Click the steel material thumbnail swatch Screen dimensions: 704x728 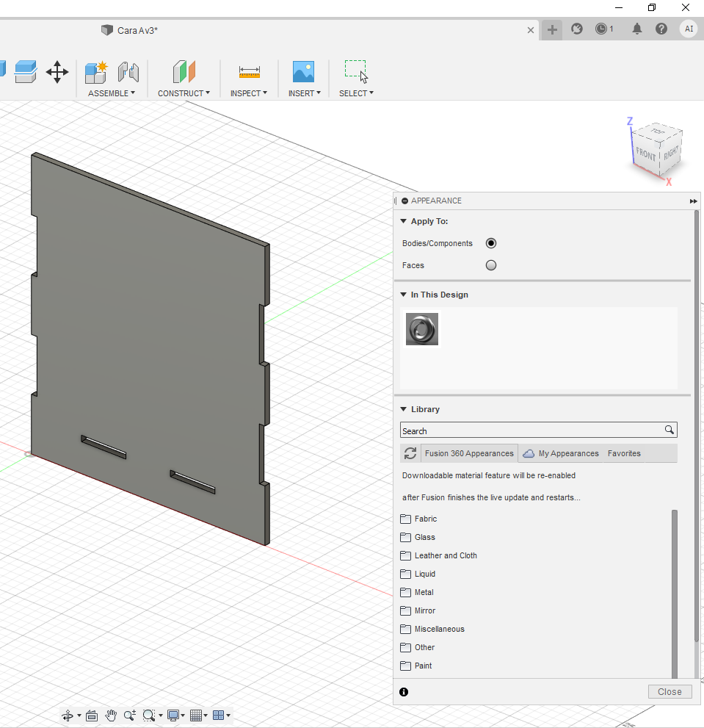[422, 329]
